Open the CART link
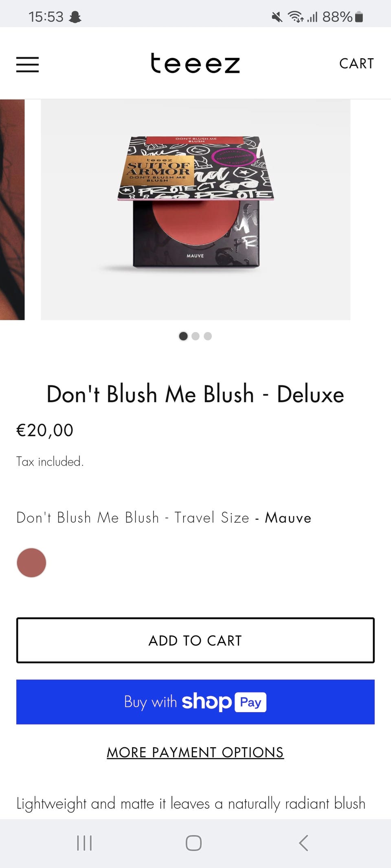391x868 pixels. tap(356, 63)
